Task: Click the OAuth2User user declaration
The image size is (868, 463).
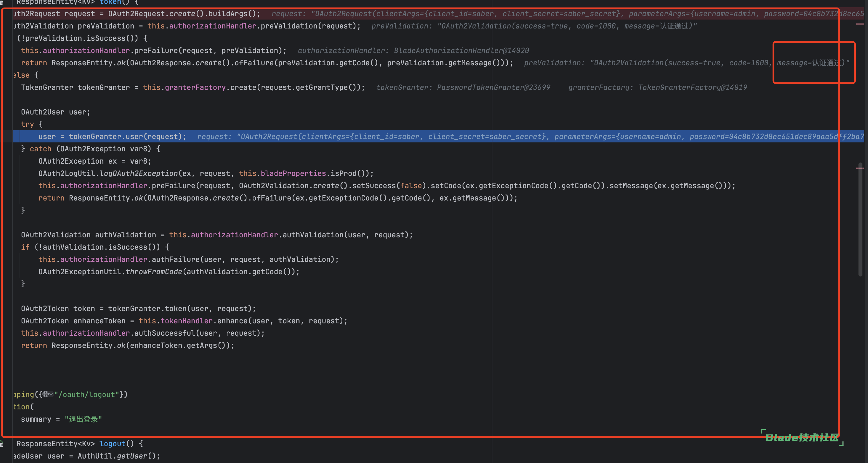Action: pos(56,112)
